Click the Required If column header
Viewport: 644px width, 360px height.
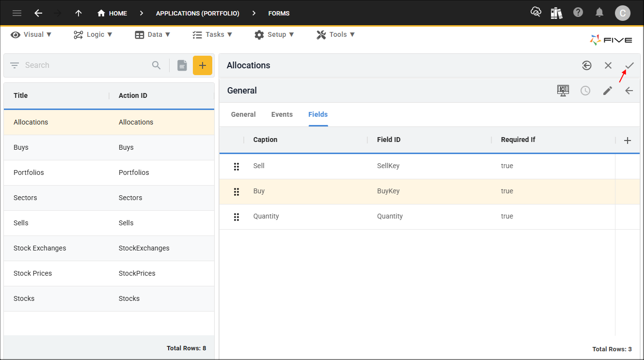coord(518,140)
